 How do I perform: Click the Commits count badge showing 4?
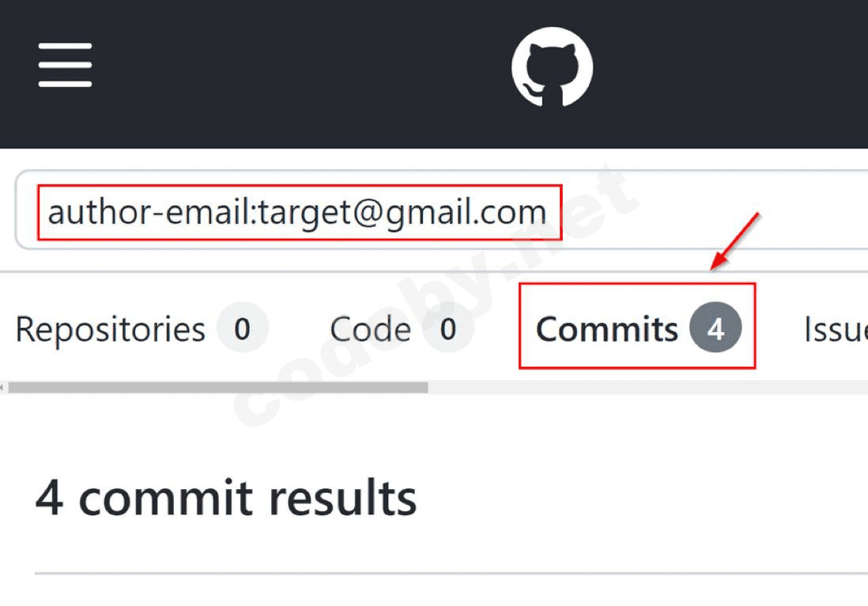click(715, 329)
